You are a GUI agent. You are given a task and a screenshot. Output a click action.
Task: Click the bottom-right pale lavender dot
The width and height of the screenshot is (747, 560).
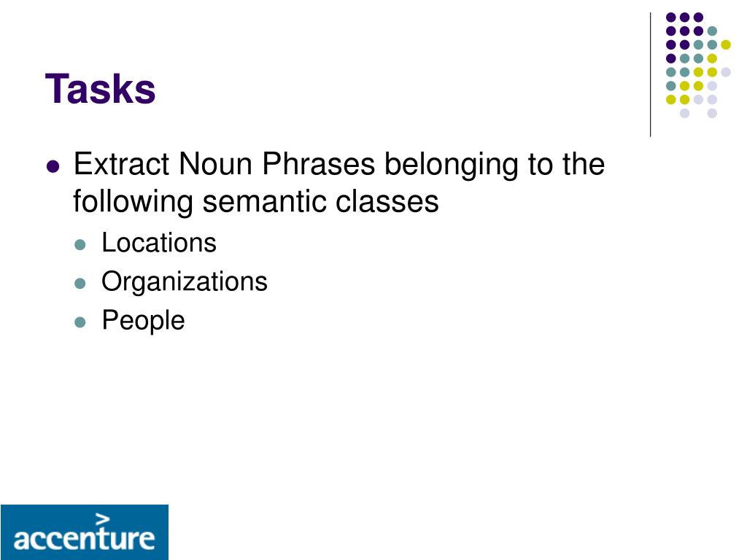712,113
